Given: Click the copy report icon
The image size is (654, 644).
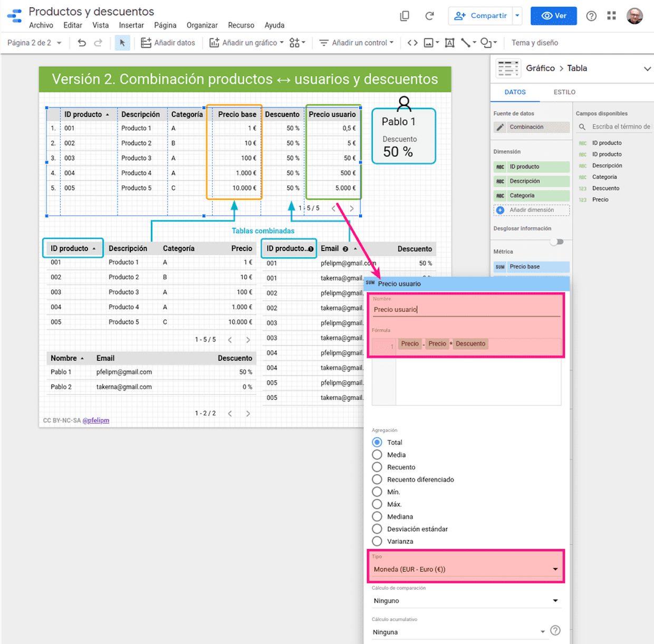Looking at the screenshot, I should 405,16.
